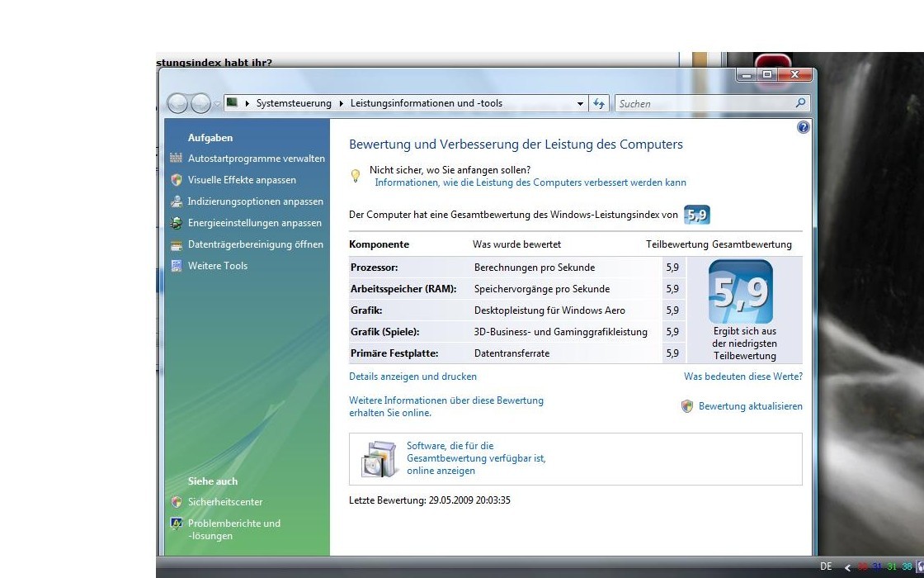The image size is (924, 578).
Task: Click the Komponente column header
Action: pyautogui.click(x=379, y=244)
